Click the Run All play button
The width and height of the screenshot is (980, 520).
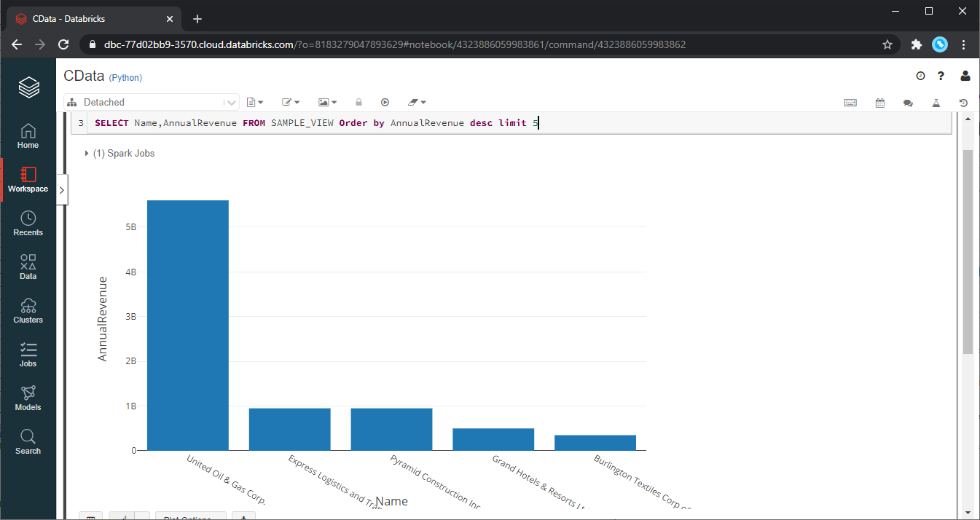[x=385, y=103]
